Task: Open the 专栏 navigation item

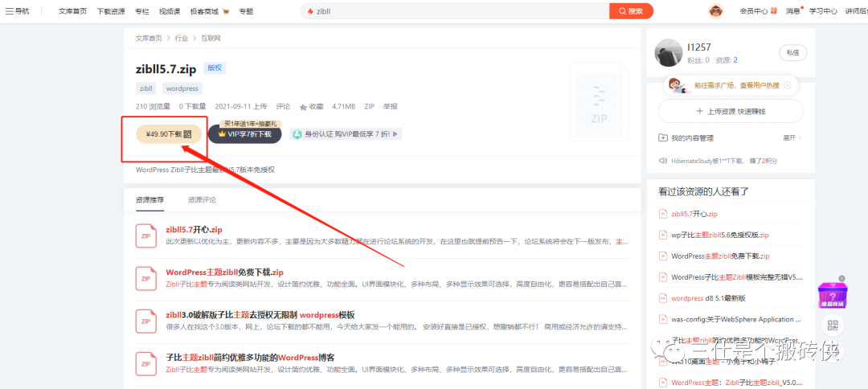Action: pyautogui.click(x=141, y=11)
